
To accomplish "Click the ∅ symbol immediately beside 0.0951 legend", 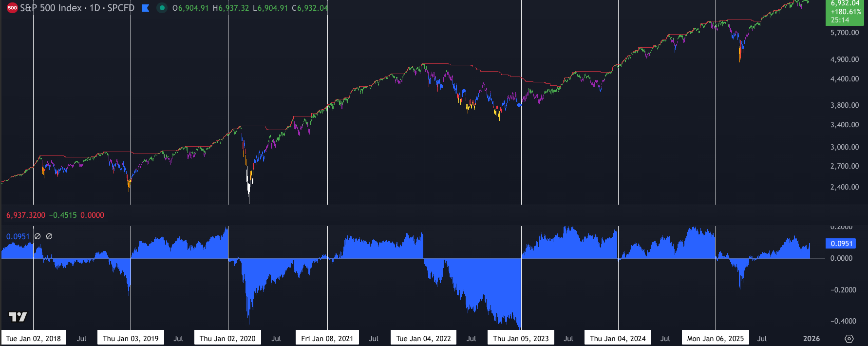I will pyautogui.click(x=38, y=236).
